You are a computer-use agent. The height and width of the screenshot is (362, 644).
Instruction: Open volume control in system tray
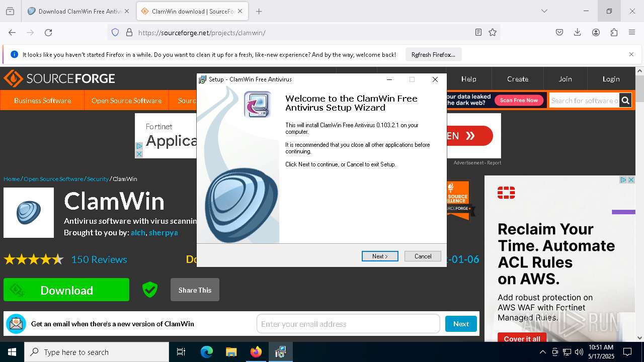tap(579, 352)
